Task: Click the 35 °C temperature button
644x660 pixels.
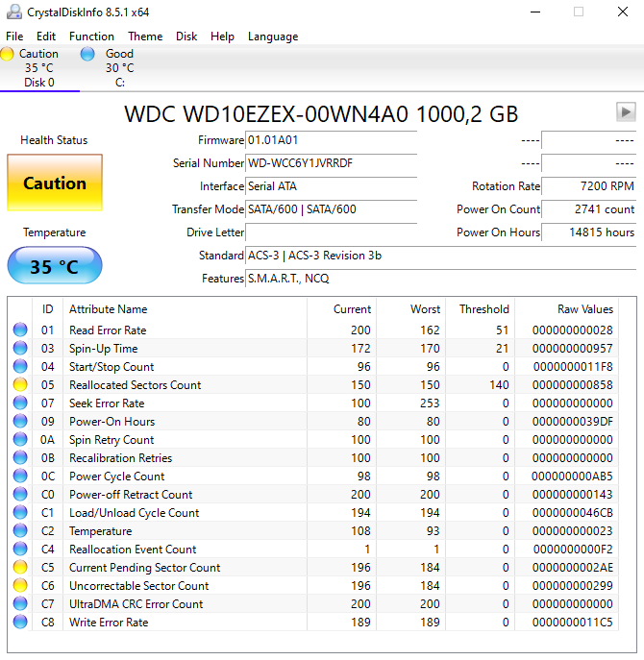Action: point(55,266)
